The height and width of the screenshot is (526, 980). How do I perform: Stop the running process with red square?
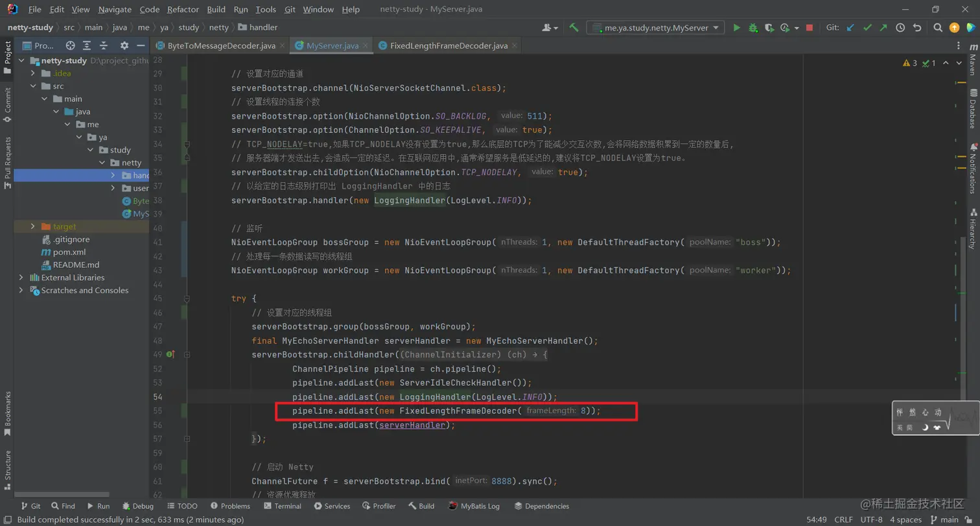point(810,28)
